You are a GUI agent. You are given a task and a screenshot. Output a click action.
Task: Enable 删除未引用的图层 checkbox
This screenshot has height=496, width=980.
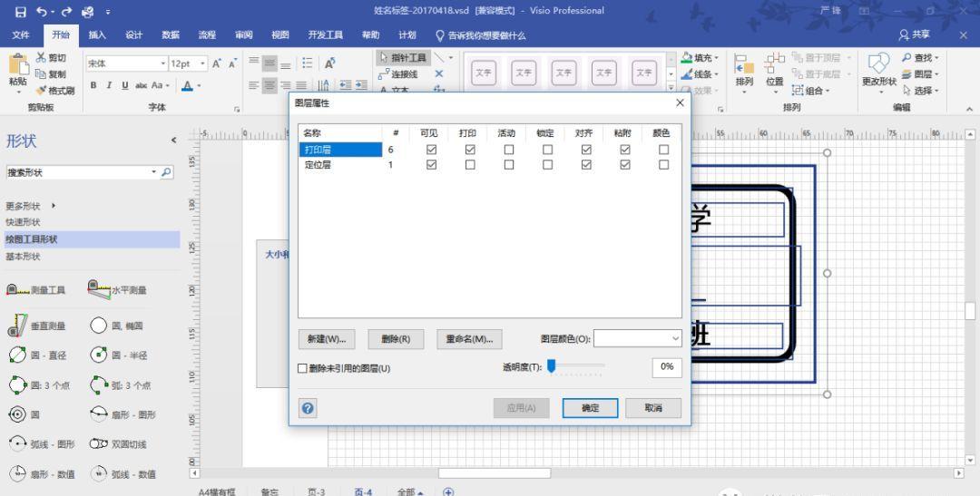point(303,368)
